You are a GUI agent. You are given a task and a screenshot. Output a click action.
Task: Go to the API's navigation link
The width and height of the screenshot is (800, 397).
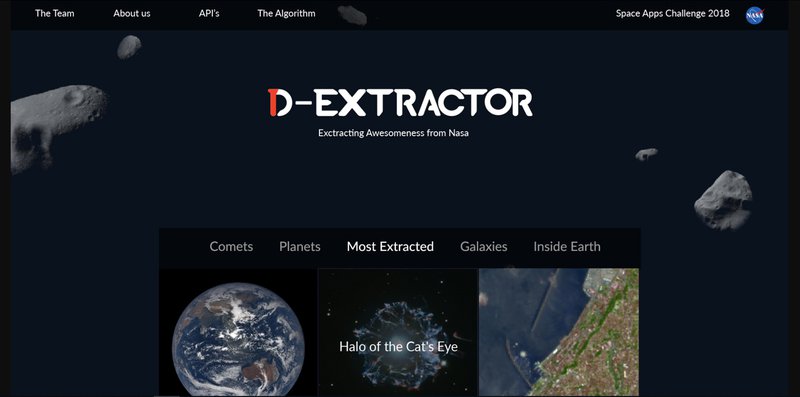tap(209, 14)
